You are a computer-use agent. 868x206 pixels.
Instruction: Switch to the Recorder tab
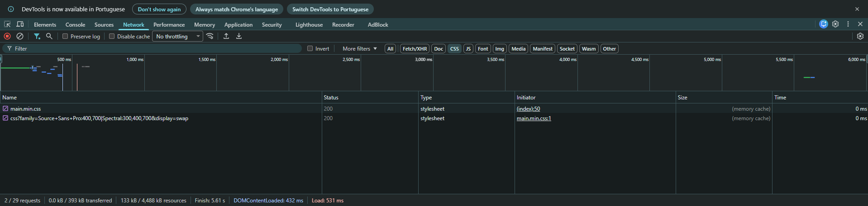pyautogui.click(x=343, y=24)
